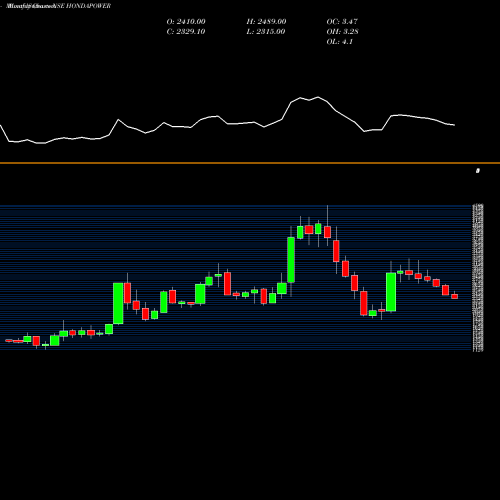Click the HONDAPOWER chart title text
Viewport: 500px width, 500px height.
point(59,6)
